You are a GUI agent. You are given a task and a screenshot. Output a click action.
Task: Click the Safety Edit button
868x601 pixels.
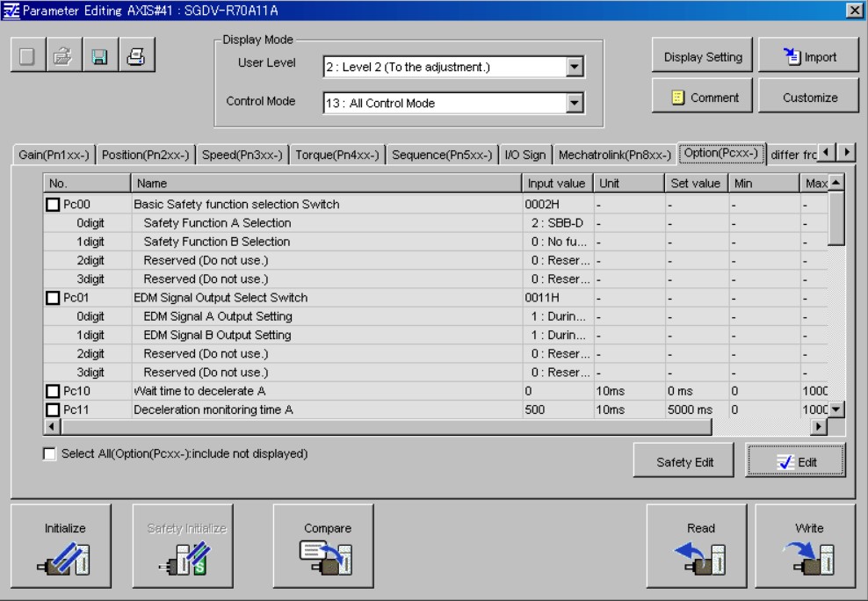[684, 462]
